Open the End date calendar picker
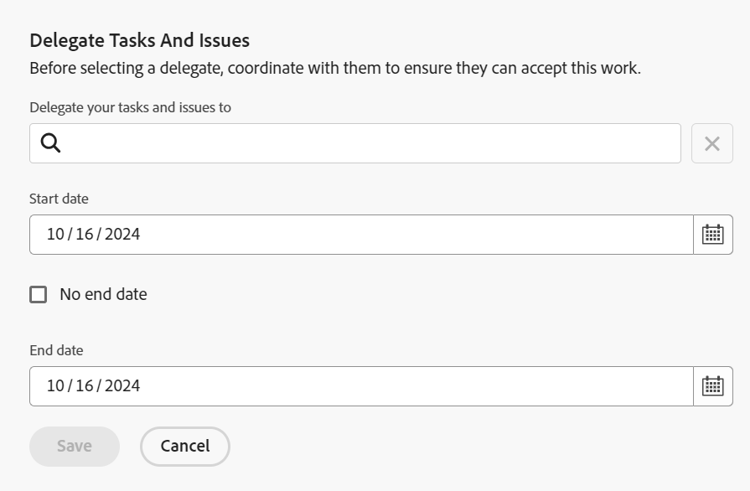Viewport: 750px width, 491px height. [x=712, y=386]
